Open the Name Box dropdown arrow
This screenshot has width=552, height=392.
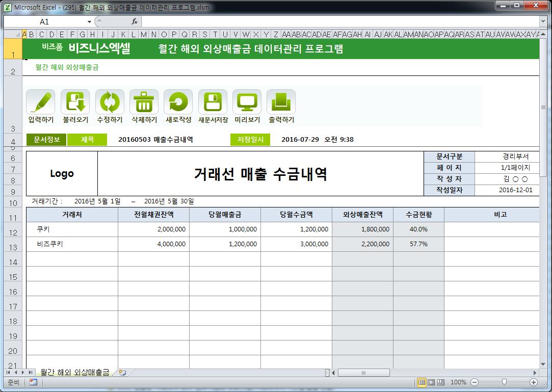89,22
